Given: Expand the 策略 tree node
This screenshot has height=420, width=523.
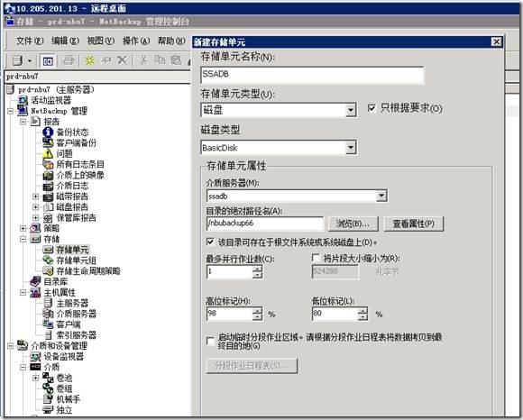Looking at the screenshot, I should click(x=23, y=228).
